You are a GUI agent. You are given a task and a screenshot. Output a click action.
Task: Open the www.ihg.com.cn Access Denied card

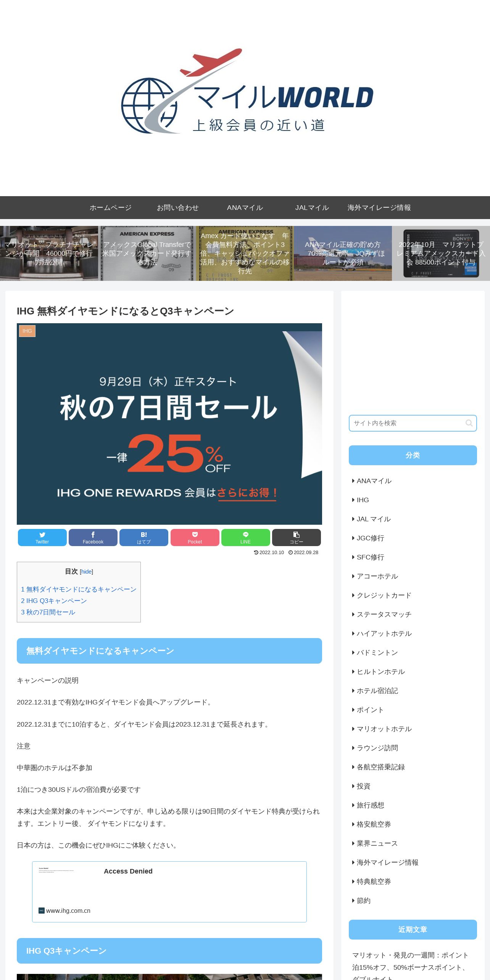tap(169, 892)
